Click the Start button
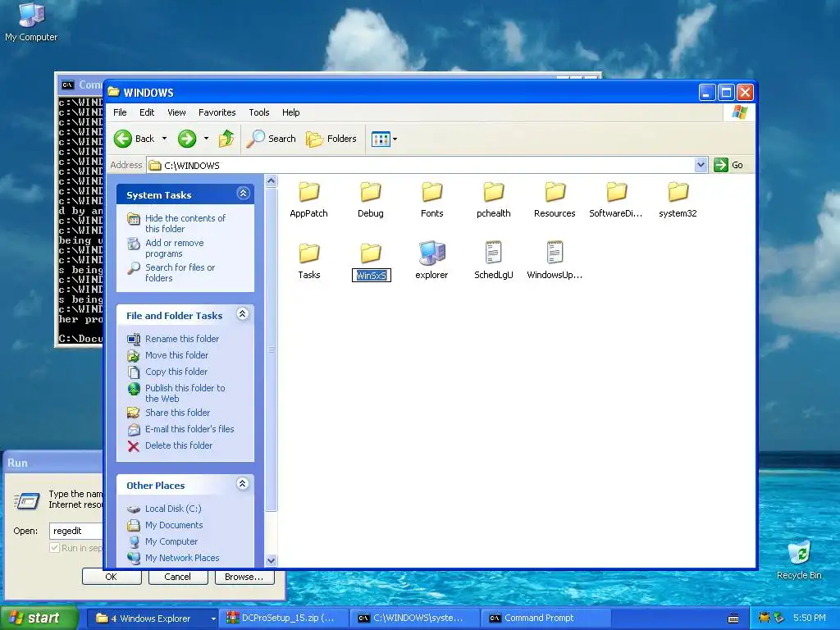Viewport: 840px width, 630px height. [x=38, y=619]
